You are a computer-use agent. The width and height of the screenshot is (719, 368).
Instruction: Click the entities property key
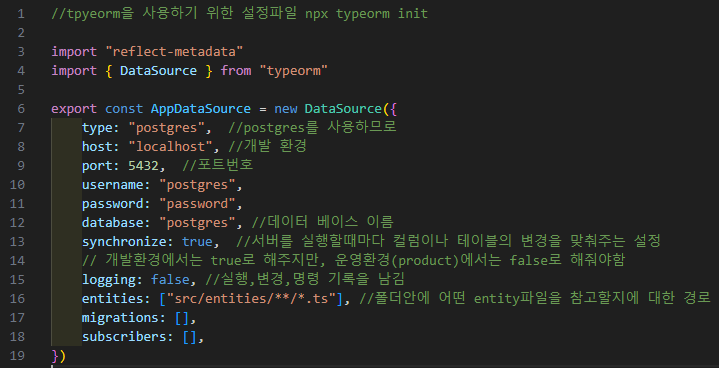[112, 299]
